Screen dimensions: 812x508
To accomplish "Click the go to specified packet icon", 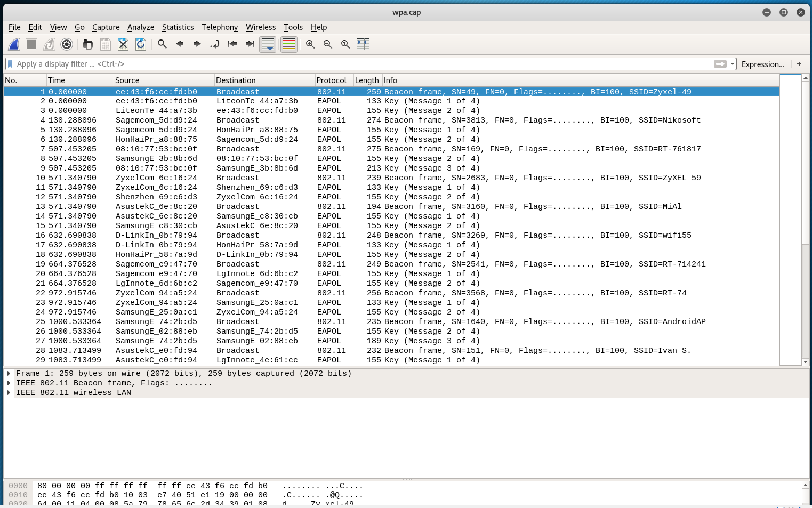I will tap(214, 44).
